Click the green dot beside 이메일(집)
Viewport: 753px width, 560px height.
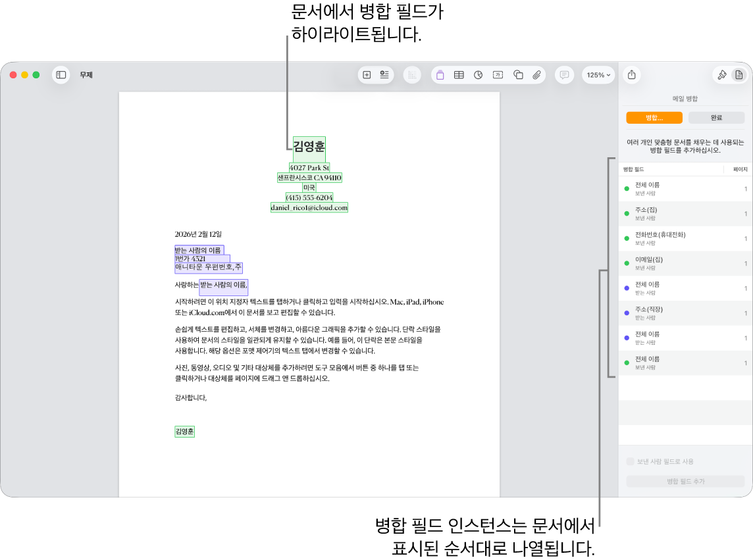627,263
